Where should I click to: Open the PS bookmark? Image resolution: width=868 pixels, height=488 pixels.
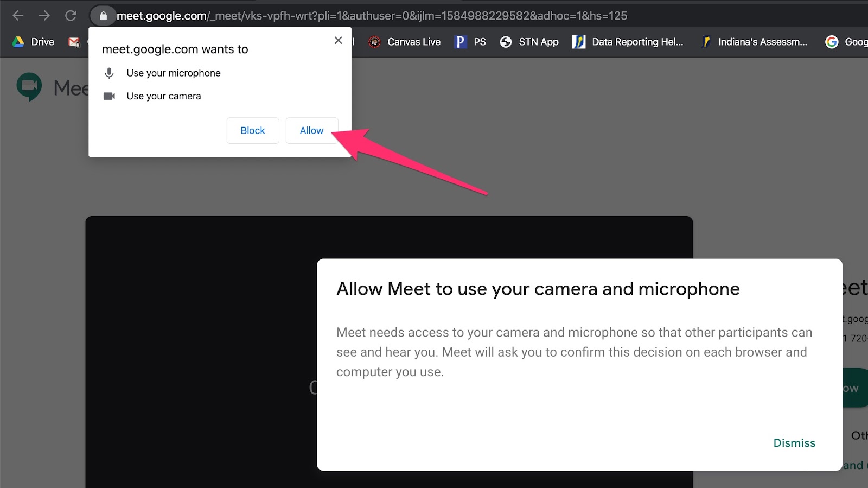point(470,42)
